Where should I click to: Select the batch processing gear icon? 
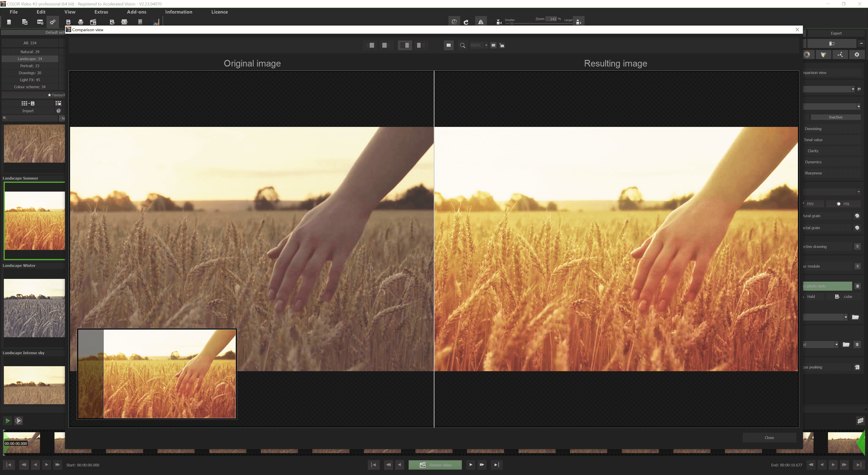click(x=52, y=22)
